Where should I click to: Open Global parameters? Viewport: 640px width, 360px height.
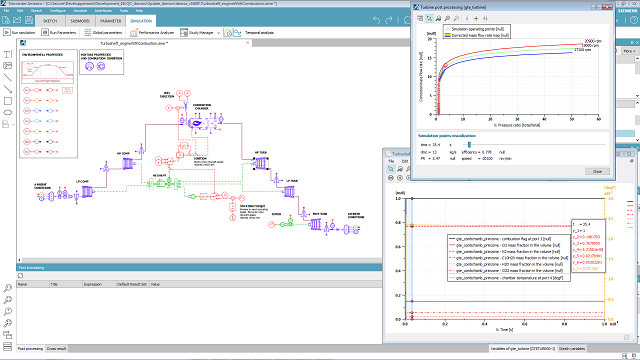coord(103,32)
